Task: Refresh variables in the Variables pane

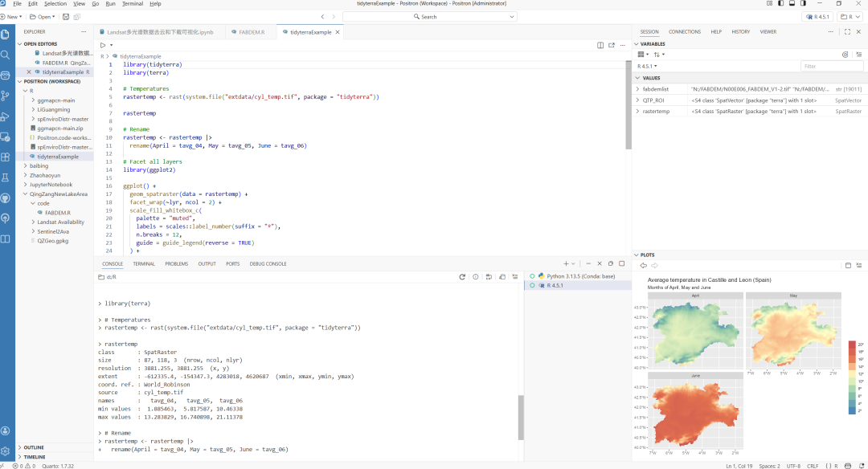Action: 845,55
